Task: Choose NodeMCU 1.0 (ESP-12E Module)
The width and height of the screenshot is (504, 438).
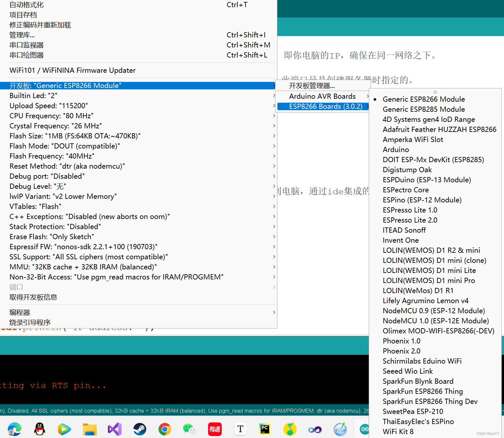Action: [x=436, y=321]
